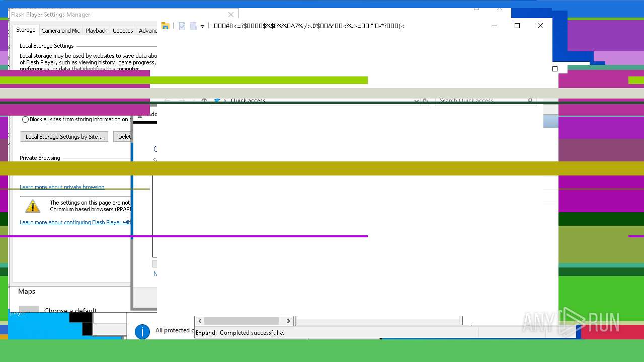Click the blue information circle icon

coord(142,332)
